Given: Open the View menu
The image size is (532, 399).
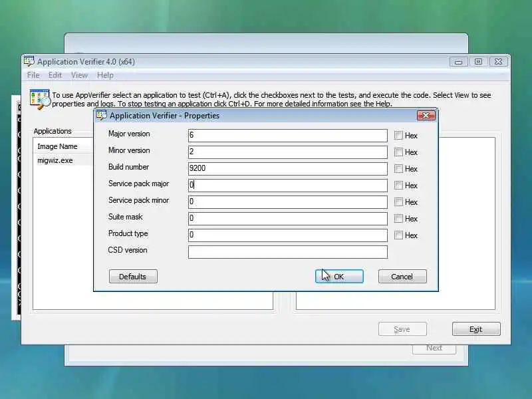Looking at the screenshot, I should point(79,75).
